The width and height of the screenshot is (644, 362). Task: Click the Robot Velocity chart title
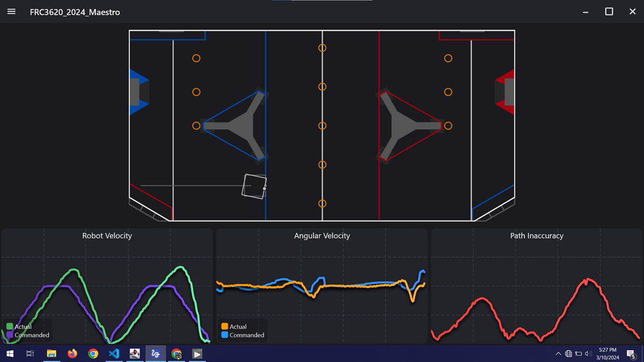point(107,236)
